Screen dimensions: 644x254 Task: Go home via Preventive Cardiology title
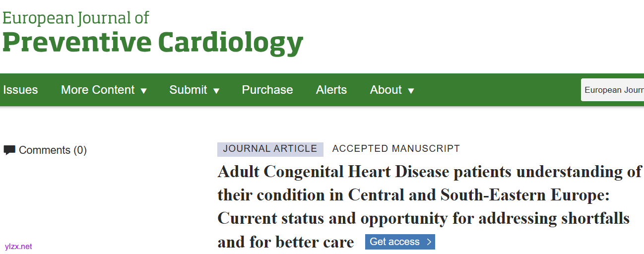click(152, 43)
